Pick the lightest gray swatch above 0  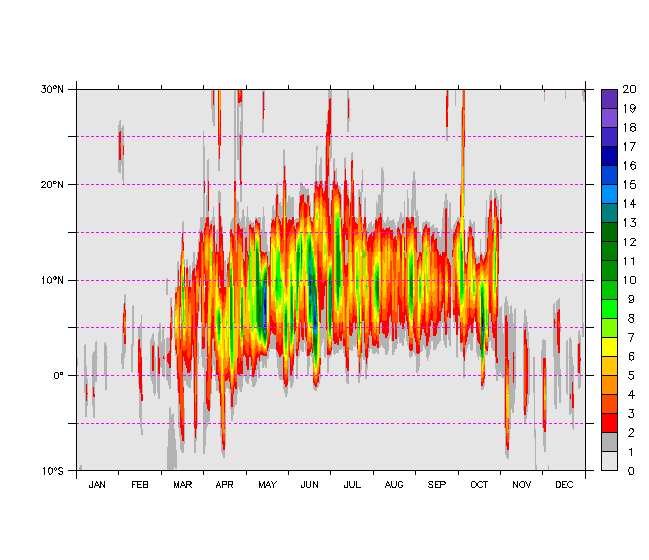pos(609,460)
